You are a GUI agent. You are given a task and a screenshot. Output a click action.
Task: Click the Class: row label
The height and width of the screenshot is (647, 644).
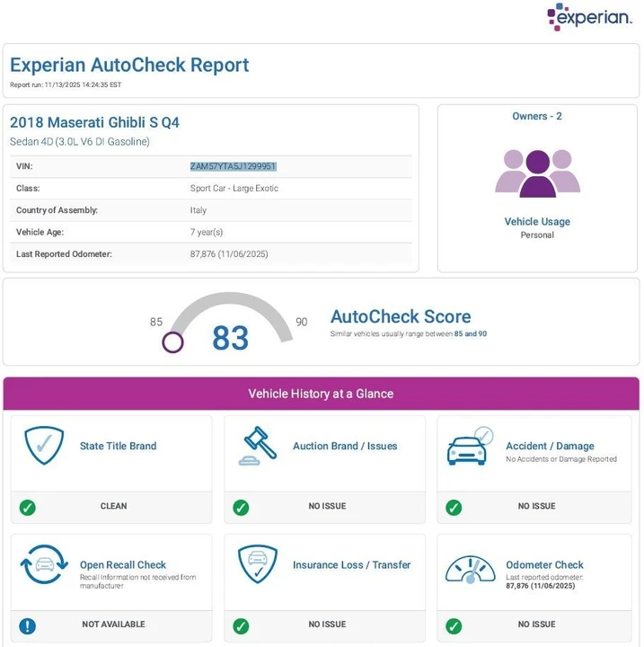point(28,188)
